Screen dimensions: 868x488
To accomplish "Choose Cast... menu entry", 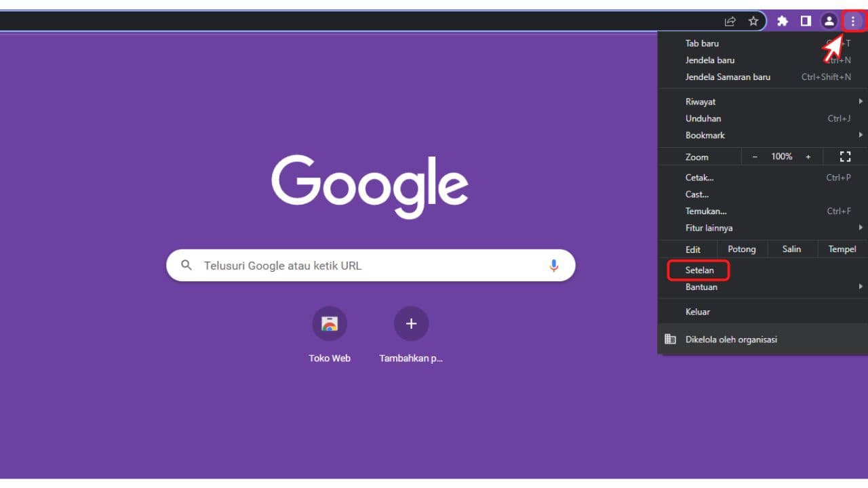I will tap(763, 195).
